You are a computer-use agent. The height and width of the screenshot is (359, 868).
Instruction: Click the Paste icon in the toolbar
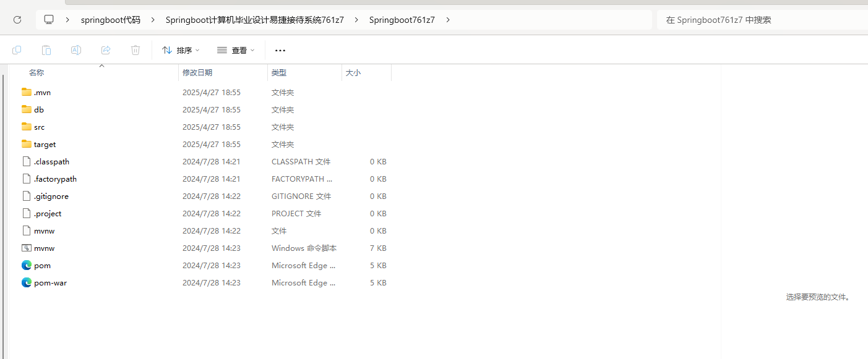(46, 50)
